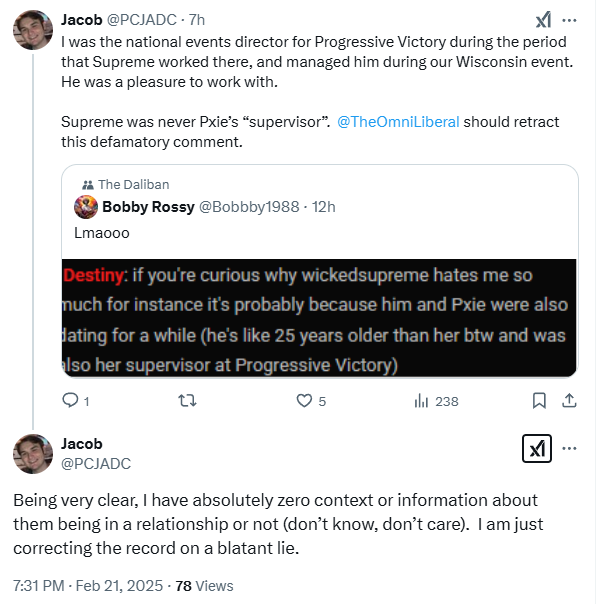This screenshot has width=612, height=604.
Task: Click the reply icon showing 1 reply
Action: [x=71, y=401]
